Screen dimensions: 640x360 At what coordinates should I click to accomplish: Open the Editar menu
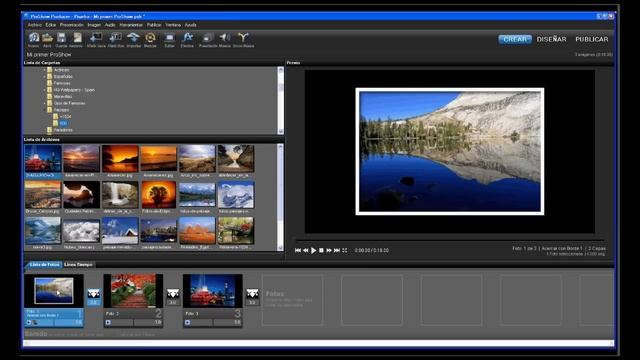pyautogui.click(x=51, y=25)
